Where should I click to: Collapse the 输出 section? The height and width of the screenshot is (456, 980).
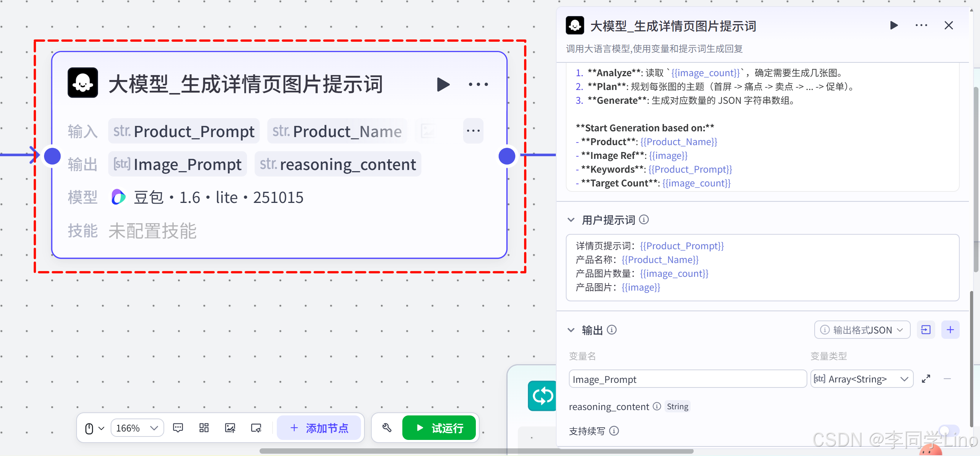click(571, 330)
